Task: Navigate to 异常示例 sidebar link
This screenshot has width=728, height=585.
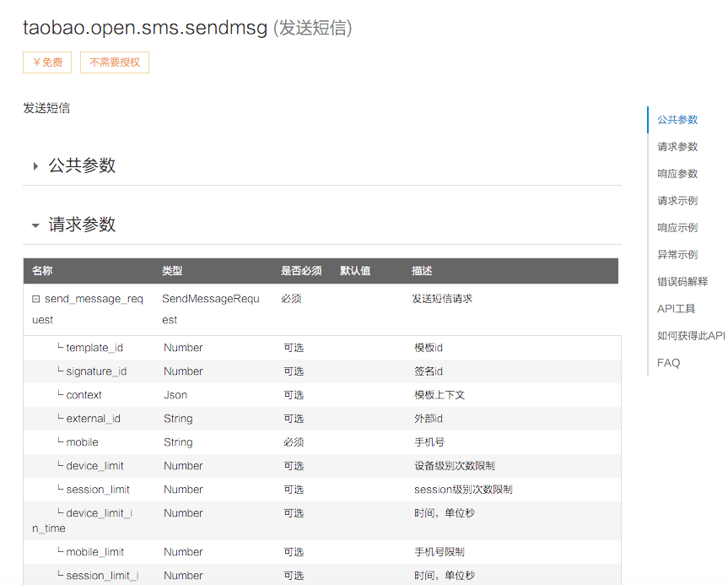Action: 677,255
